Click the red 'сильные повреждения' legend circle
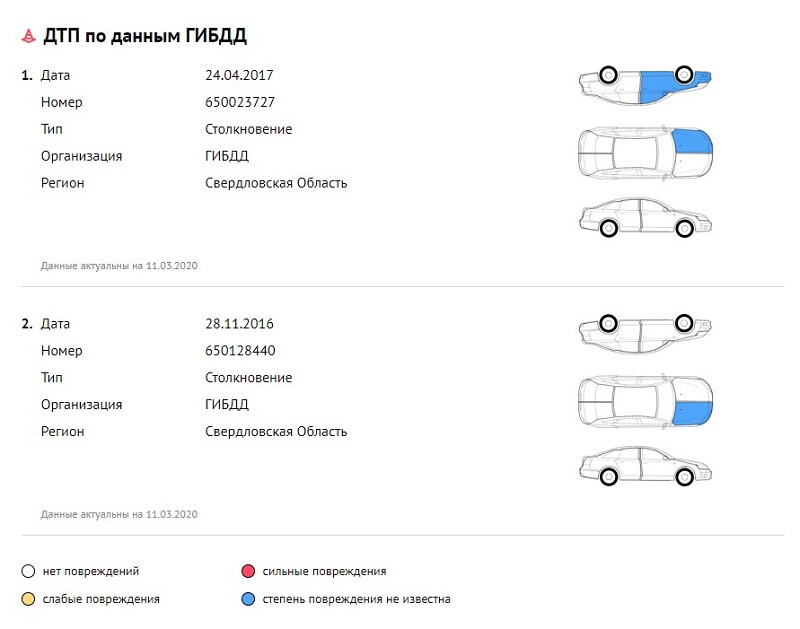This screenshot has width=800, height=629. click(248, 571)
